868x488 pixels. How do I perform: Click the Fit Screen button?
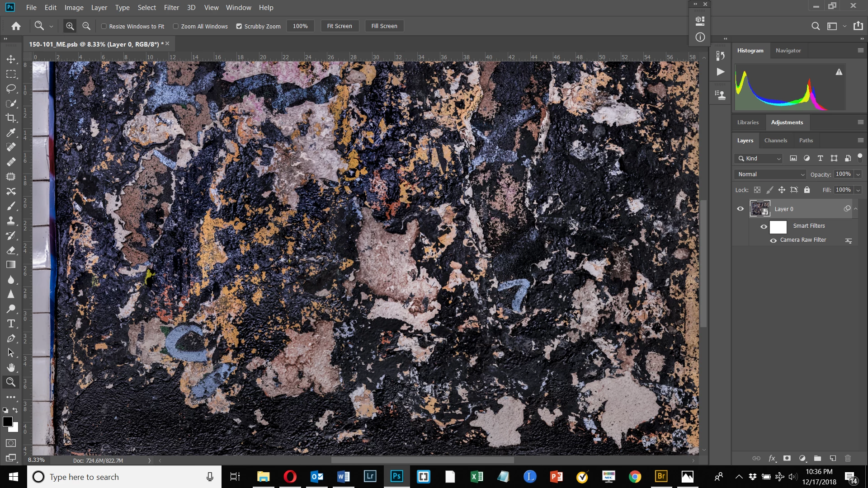click(340, 26)
